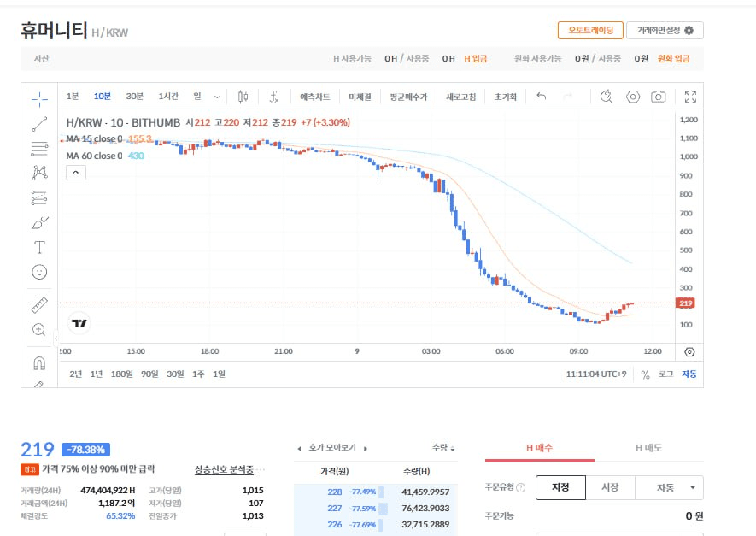
Task: Click the 227 price order book row
Action: point(376,509)
